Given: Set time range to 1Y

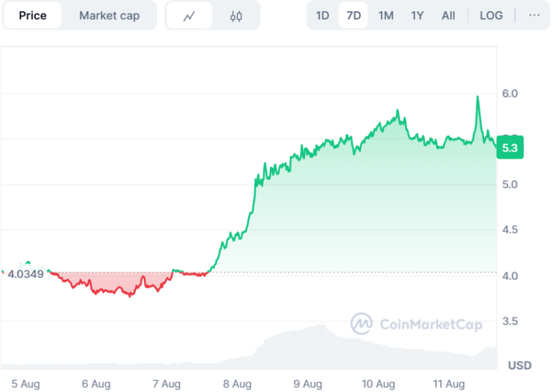Looking at the screenshot, I should (417, 15).
